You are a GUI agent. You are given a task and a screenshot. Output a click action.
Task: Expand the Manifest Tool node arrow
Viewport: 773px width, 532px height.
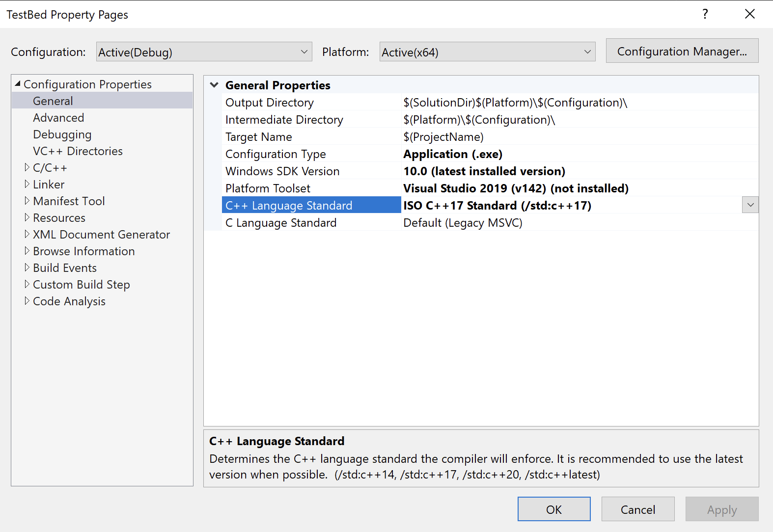coord(27,201)
